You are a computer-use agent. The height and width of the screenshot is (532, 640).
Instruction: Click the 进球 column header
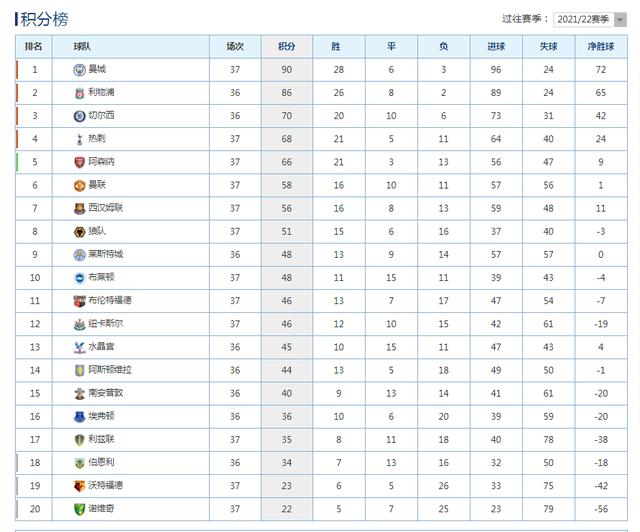click(x=496, y=47)
